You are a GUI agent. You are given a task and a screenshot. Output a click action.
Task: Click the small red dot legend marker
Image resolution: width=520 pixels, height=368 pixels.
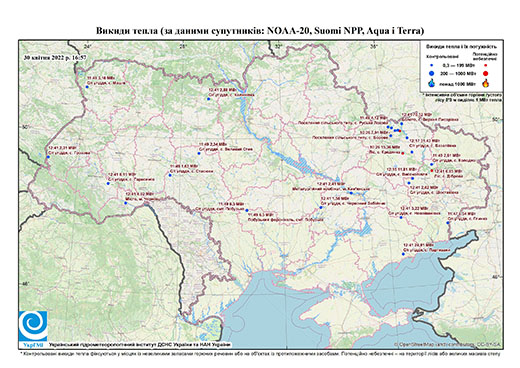[x=486, y=65]
